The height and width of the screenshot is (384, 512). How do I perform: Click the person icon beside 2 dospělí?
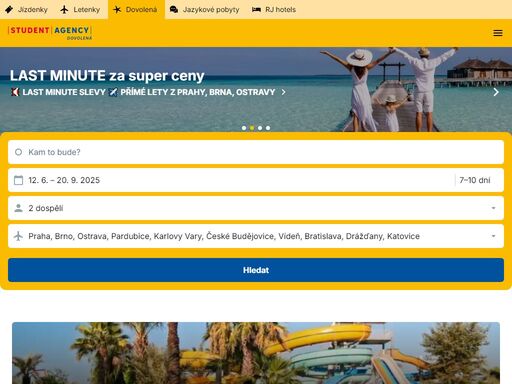(19, 208)
